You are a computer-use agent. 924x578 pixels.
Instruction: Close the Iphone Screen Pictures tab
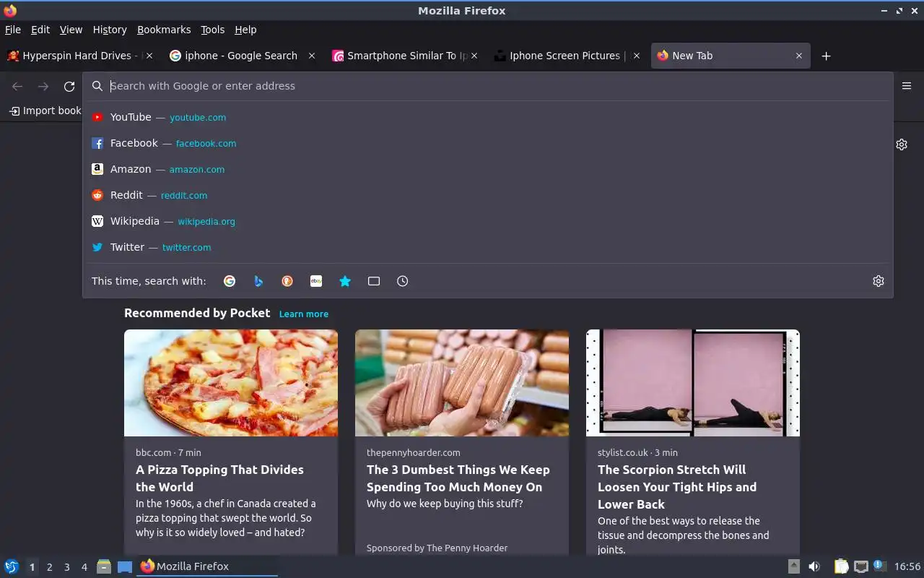click(x=637, y=56)
